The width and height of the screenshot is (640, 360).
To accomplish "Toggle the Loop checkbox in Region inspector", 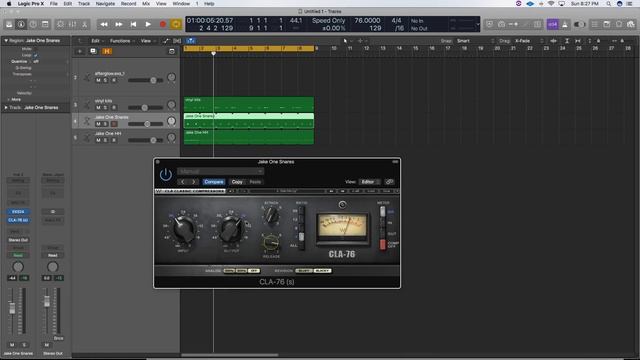I will [36, 55].
